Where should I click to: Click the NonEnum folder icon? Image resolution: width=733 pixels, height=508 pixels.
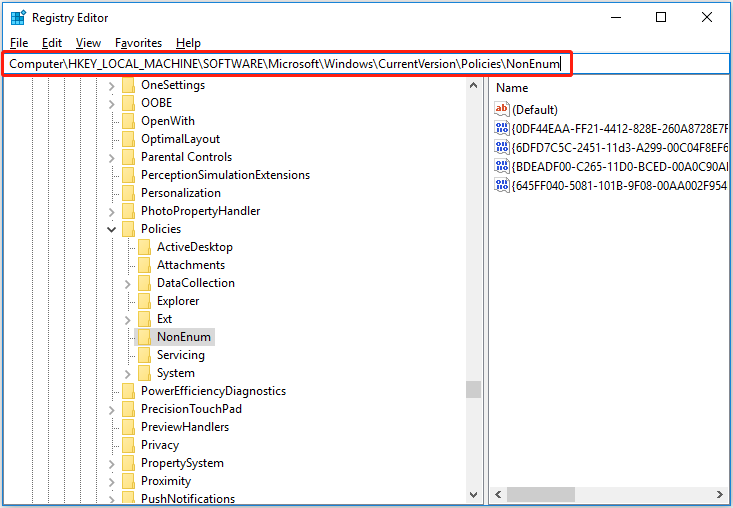coord(144,337)
